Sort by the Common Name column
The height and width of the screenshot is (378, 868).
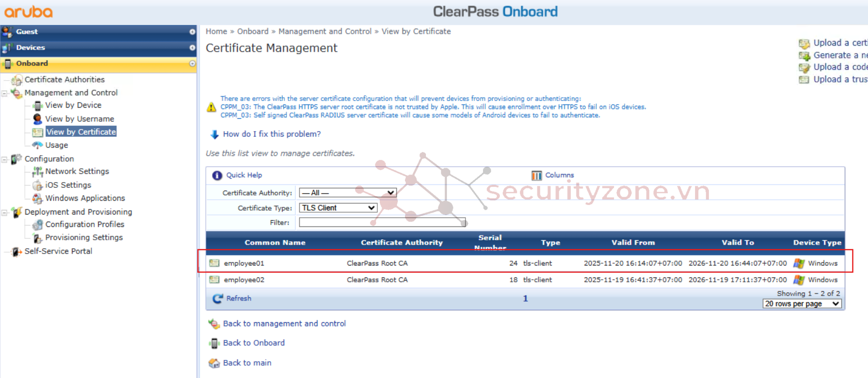pos(275,243)
